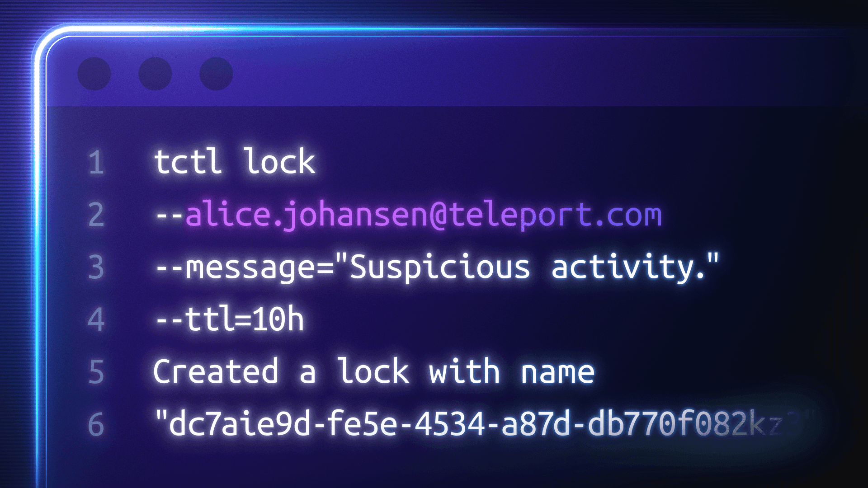
Task: Click the "Suspicious activity." quoted string
Action: pyautogui.click(x=527, y=267)
